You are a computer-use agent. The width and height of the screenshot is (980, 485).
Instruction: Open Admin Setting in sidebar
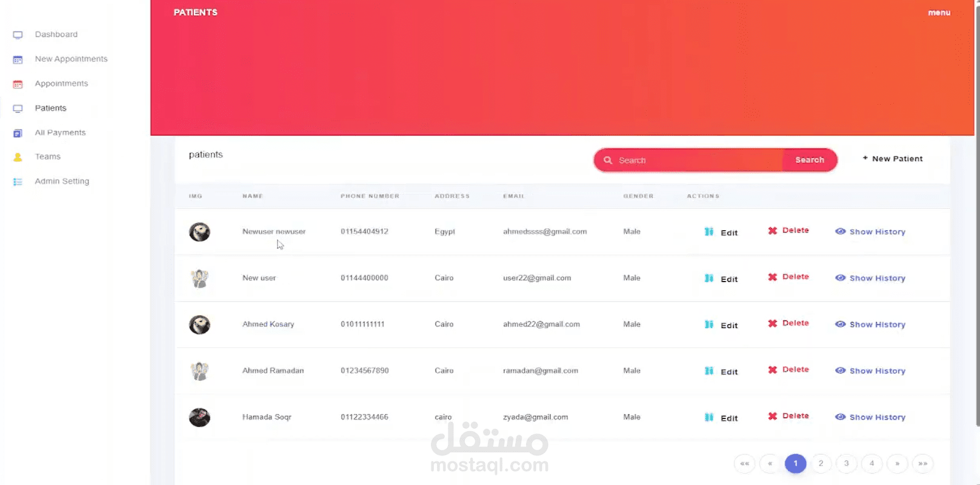62,181
